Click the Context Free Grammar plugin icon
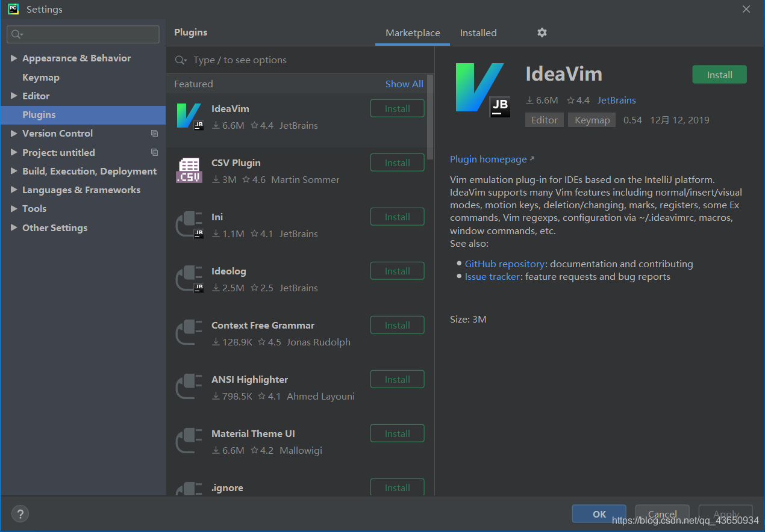 point(189,333)
